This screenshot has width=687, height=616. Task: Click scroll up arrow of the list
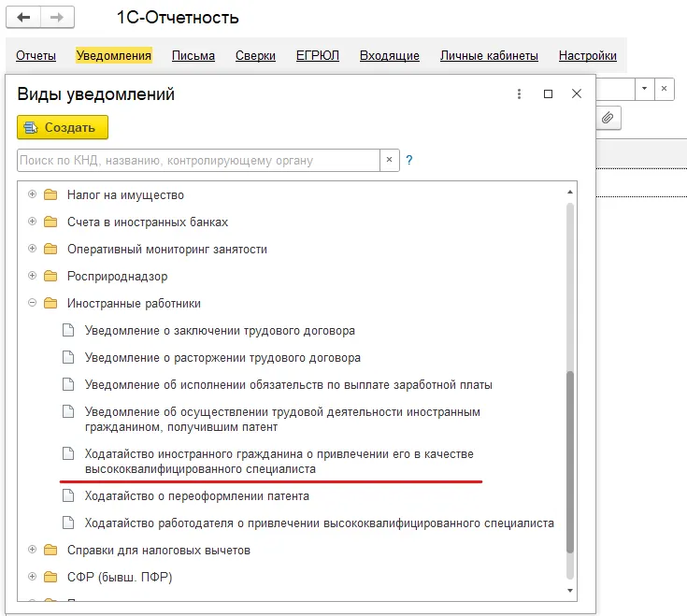pyautogui.click(x=570, y=192)
